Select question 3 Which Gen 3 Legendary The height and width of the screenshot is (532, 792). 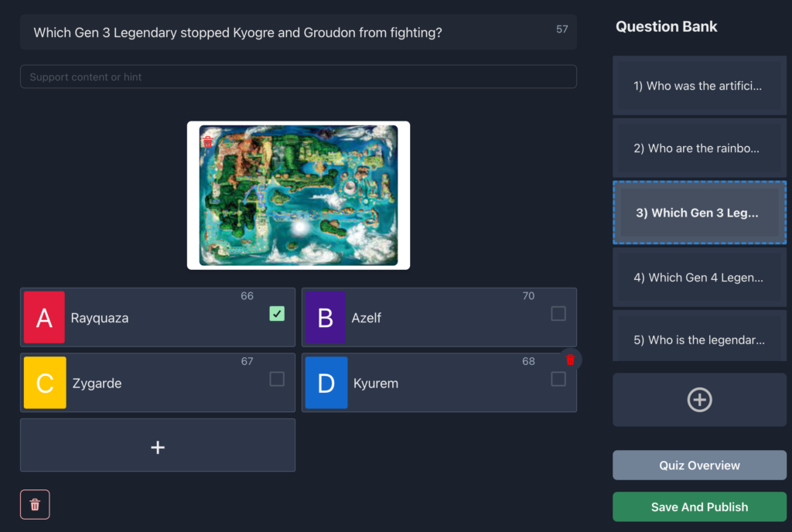pos(699,213)
